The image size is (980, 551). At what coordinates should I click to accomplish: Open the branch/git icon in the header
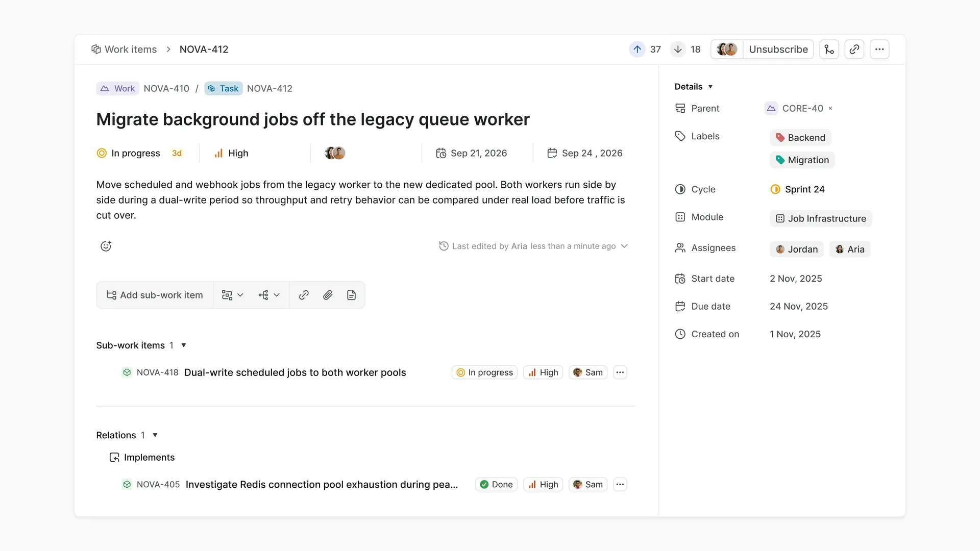coord(829,49)
